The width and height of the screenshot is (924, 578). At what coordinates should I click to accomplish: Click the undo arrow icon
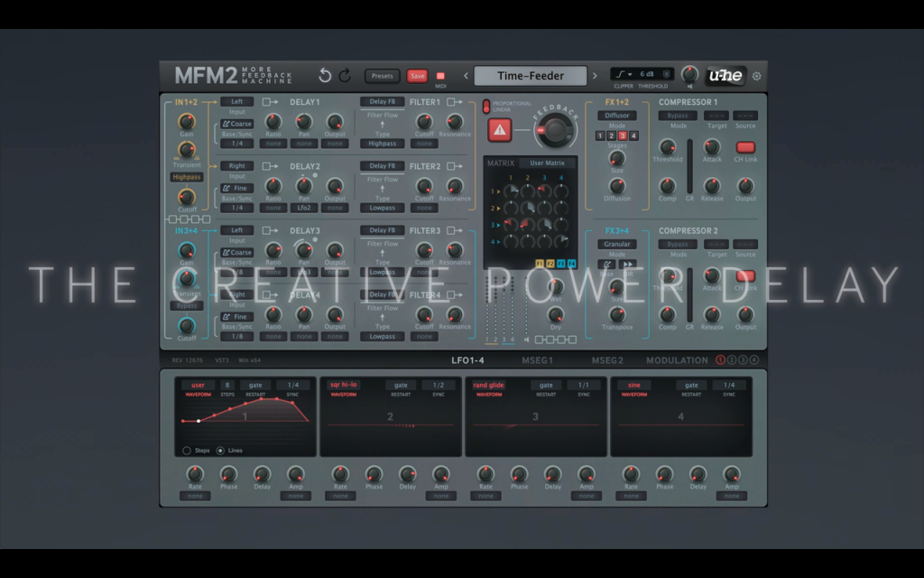[x=325, y=76]
